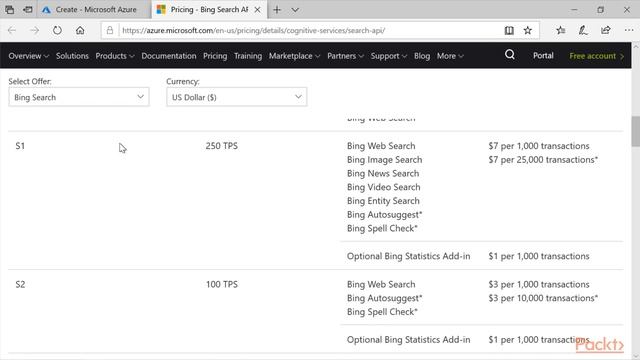Open Azure site search magnifier icon
The height and width of the screenshot is (360, 640).
[509, 55]
